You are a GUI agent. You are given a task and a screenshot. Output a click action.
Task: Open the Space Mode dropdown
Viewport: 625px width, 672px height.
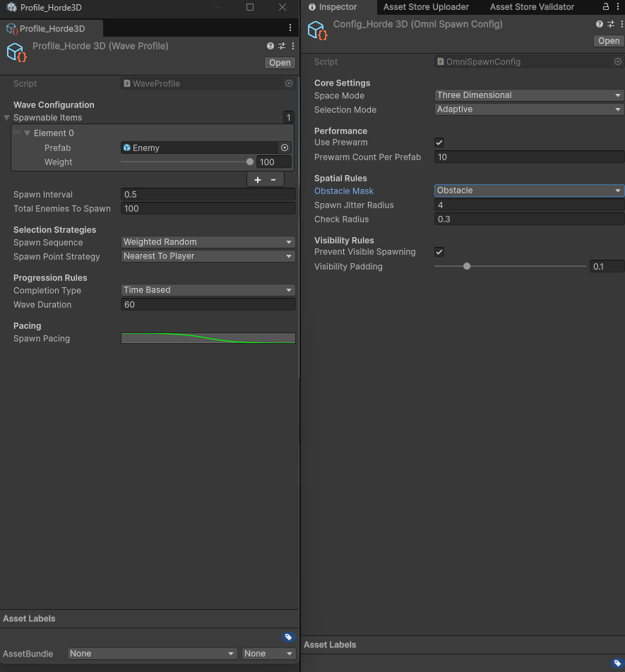[528, 95]
